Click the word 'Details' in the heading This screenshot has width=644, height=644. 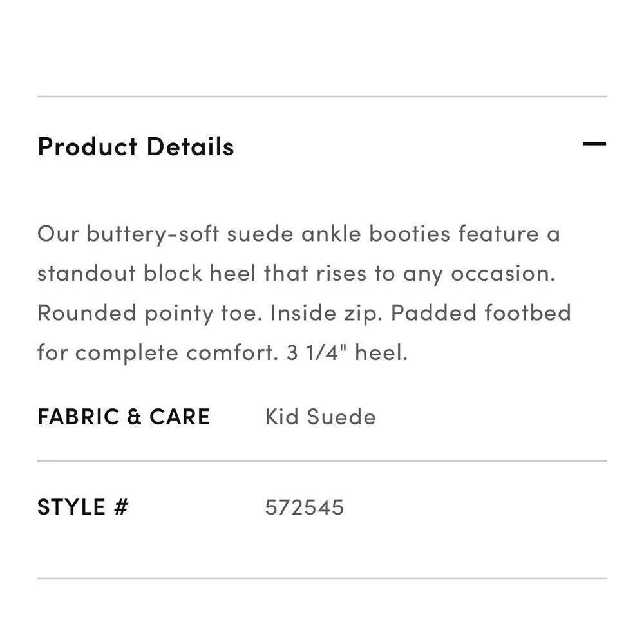pyautogui.click(x=190, y=147)
